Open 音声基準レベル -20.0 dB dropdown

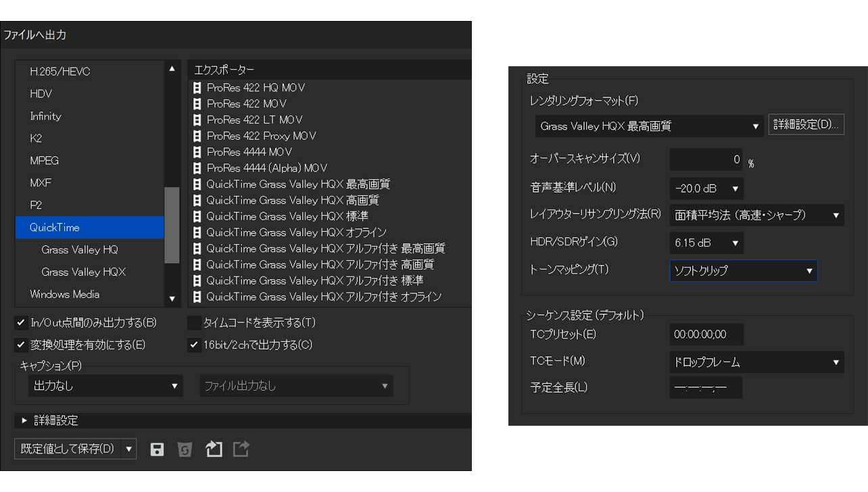point(706,188)
